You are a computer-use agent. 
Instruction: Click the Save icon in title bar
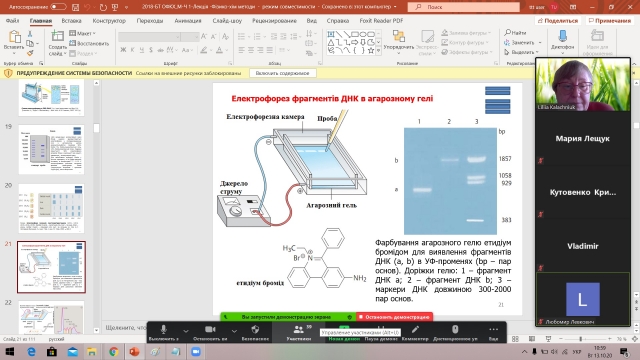76,7
